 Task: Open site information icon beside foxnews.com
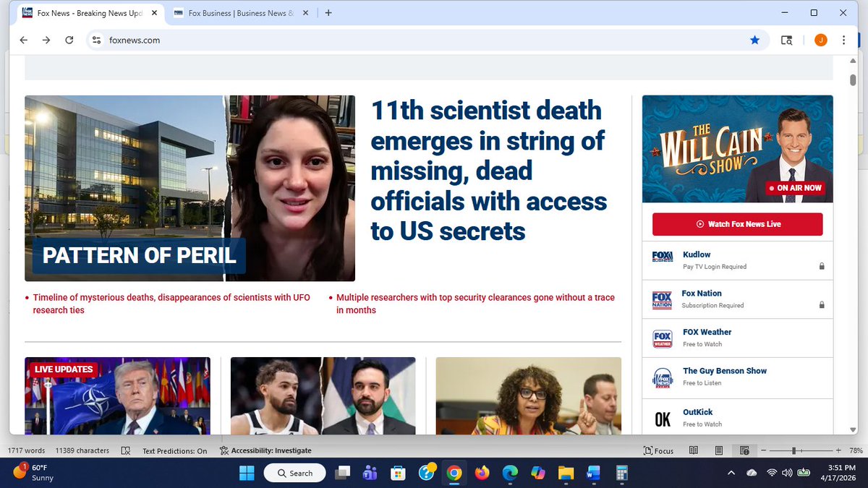click(97, 40)
